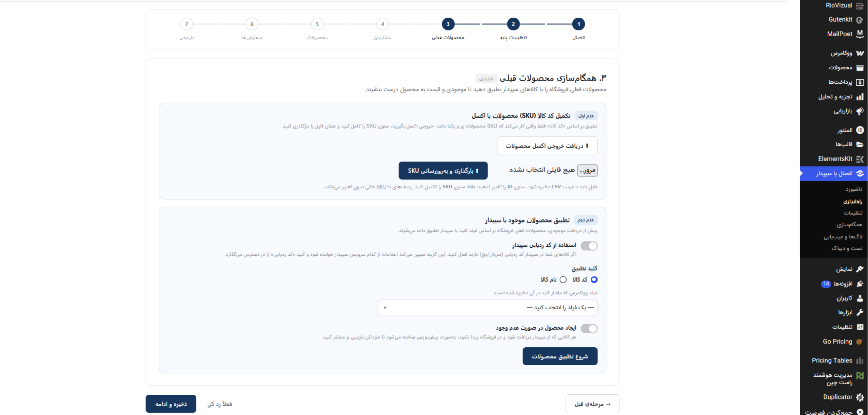Viewport: 868px width, 415px height.
Task: Click the 'مرور...' file browse button
Action: (x=587, y=170)
